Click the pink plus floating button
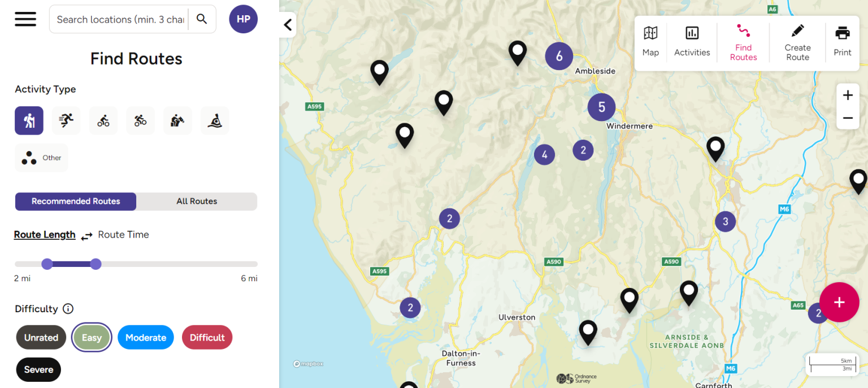Image resolution: width=868 pixels, height=388 pixels. (839, 302)
